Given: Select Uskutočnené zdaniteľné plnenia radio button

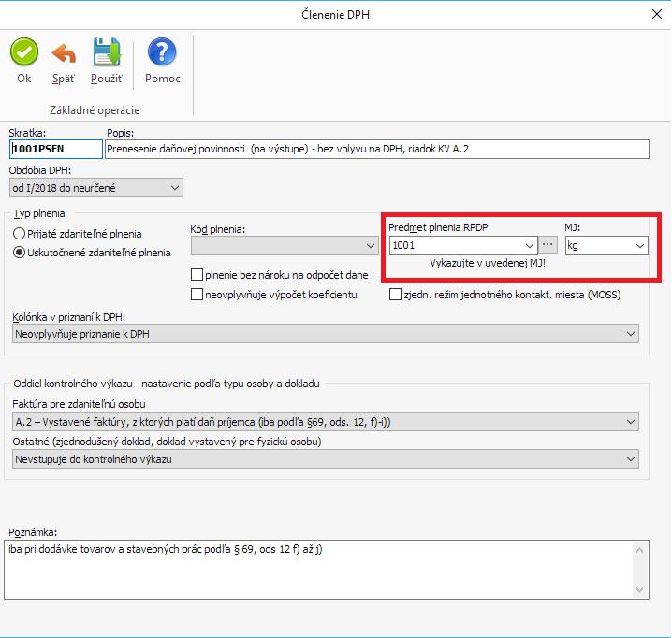Looking at the screenshot, I should pyautogui.click(x=19, y=253).
